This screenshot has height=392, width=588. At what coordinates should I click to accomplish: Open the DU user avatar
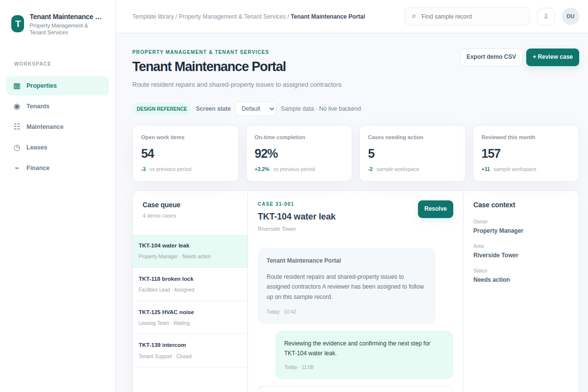point(570,16)
